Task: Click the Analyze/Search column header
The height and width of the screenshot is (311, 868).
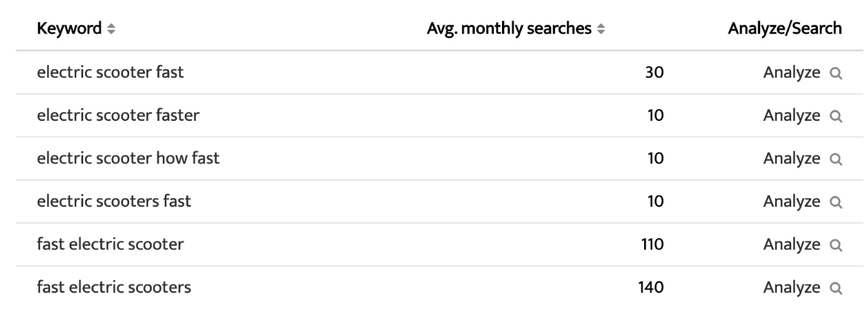Action: 785,29
